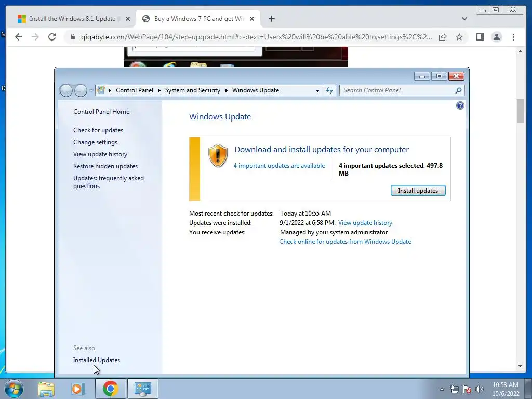Screen dimensions: 532x399
Task: Select System and Security in the breadcrumb
Action: [192, 90]
